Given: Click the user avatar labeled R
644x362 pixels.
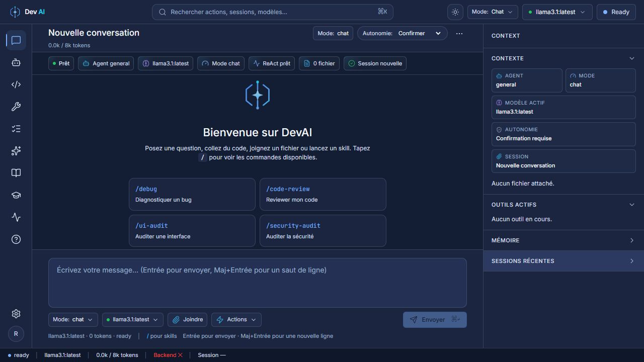Looking at the screenshot, I should [x=16, y=333].
